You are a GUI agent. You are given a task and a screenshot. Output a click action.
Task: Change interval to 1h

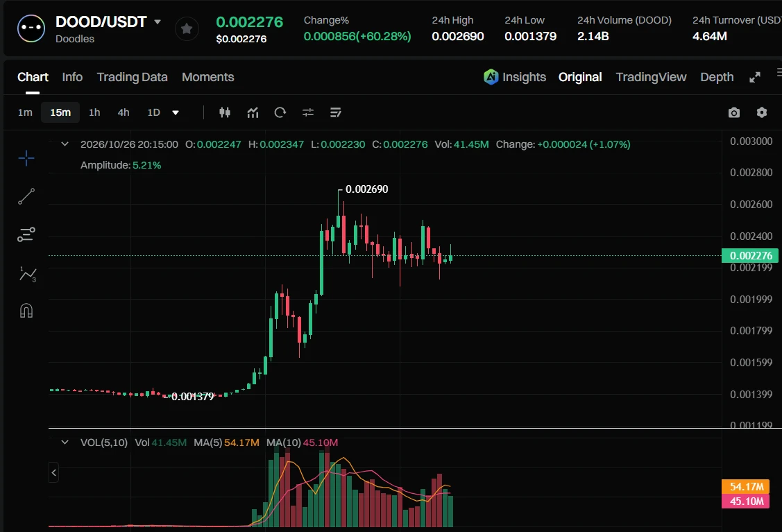(x=94, y=112)
